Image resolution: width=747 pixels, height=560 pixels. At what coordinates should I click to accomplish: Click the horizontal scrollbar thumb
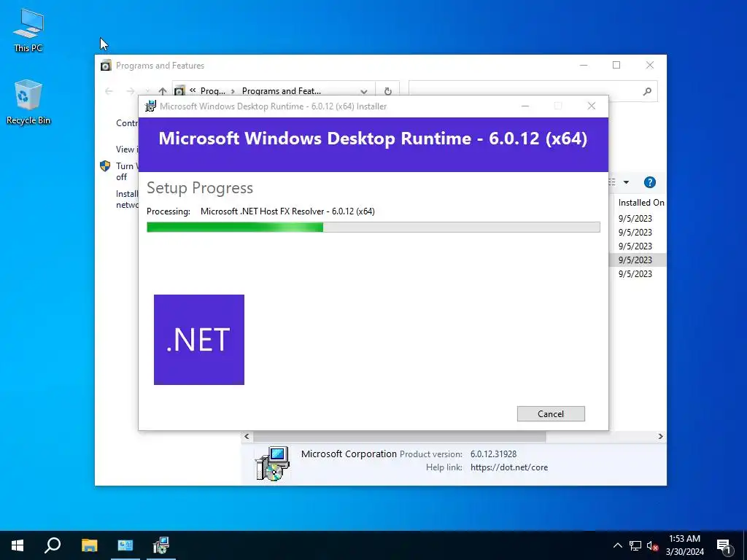[x=399, y=436]
